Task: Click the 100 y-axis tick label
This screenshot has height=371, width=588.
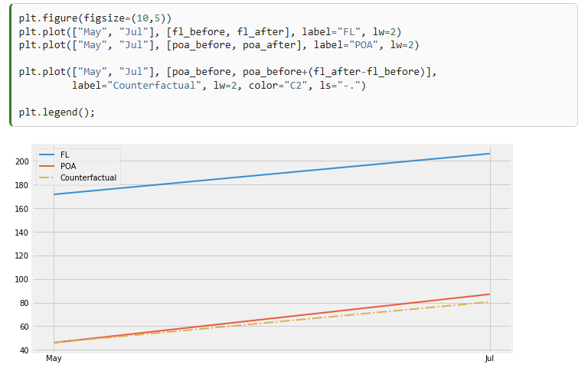Action: [x=21, y=279]
